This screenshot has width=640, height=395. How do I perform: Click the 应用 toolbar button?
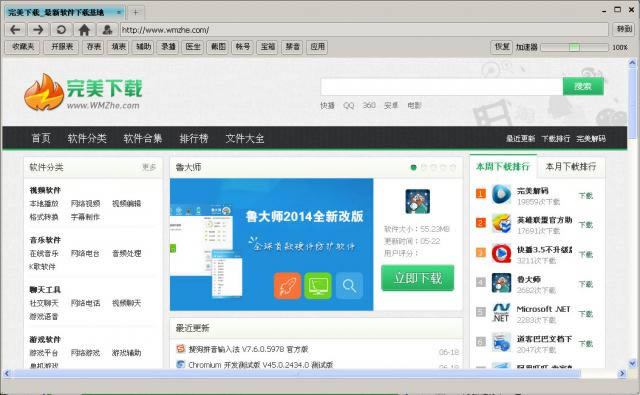[318, 47]
